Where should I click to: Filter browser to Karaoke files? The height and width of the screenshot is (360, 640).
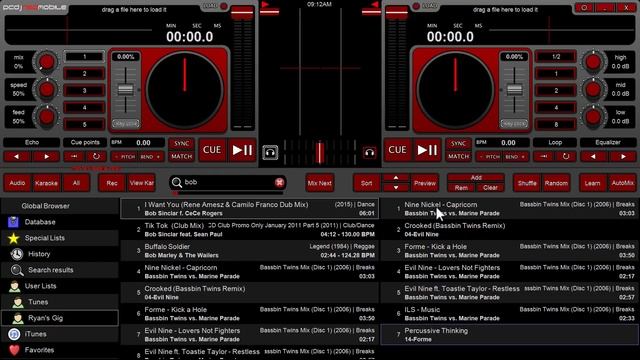pyautogui.click(x=46, y=183)
